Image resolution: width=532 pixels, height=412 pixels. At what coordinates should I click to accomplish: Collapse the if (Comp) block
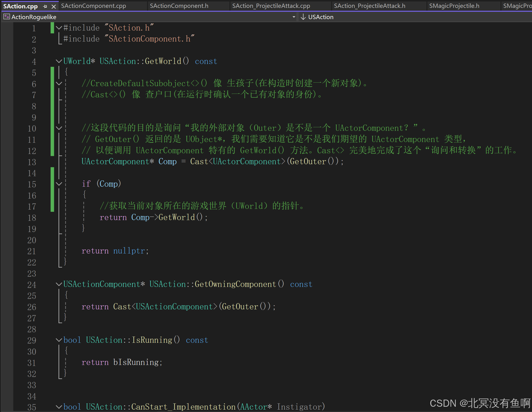pos(59,184)
